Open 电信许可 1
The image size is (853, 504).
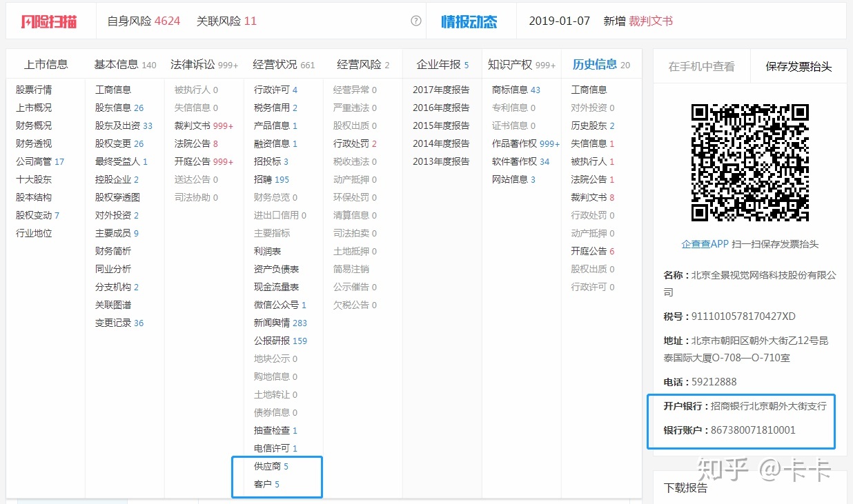pos(276,448)
